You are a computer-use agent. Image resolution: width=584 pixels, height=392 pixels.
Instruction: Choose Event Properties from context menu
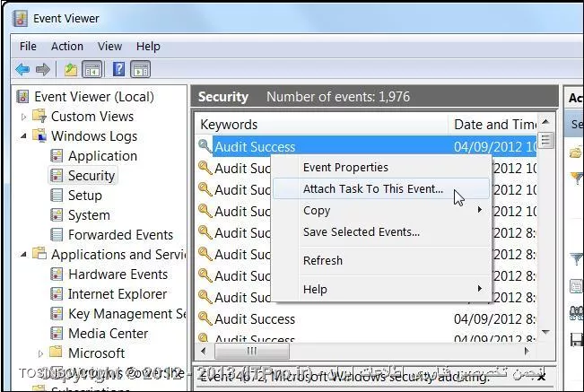[381, 168]
